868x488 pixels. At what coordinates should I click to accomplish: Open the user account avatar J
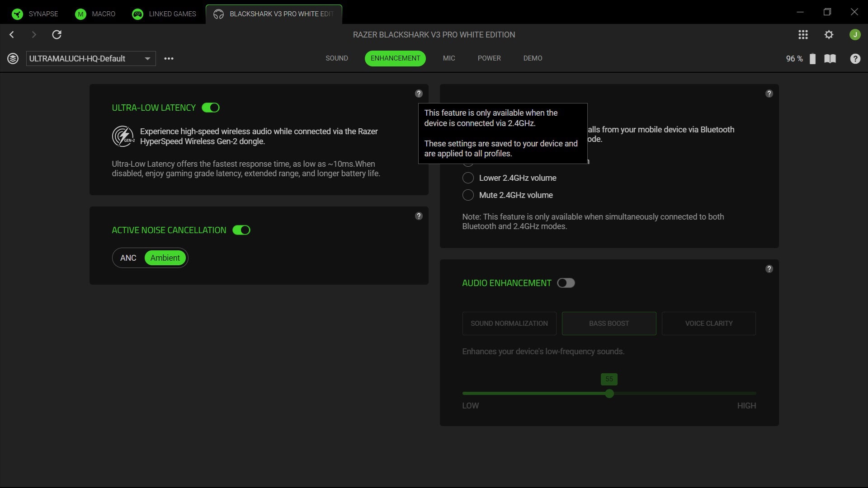click(x=855, y=34)
